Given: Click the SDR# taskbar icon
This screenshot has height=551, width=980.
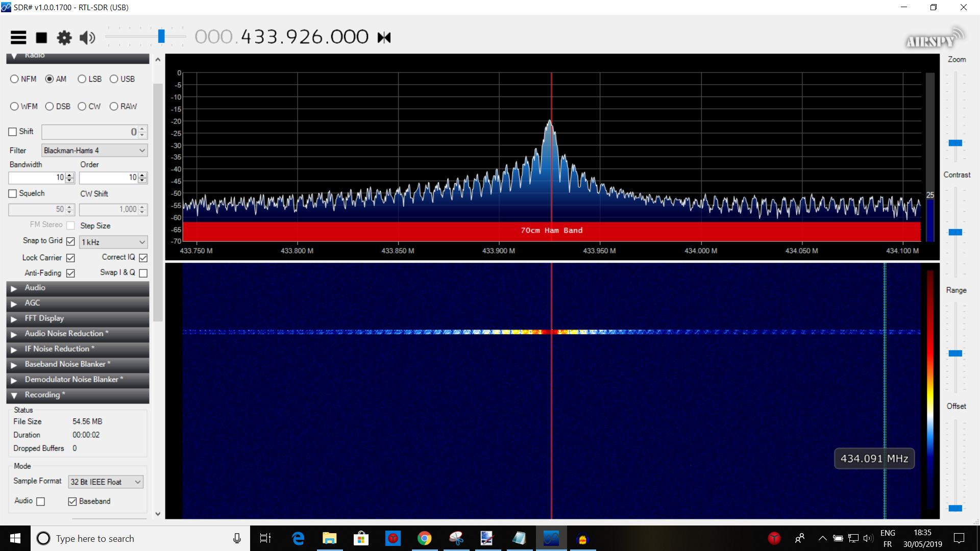Looking at the screenshot, I should tap(551, 538).
